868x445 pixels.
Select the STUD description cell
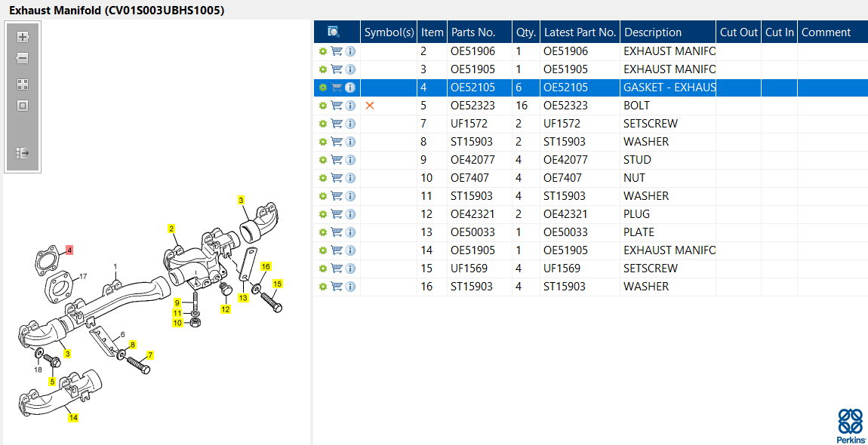point(668,160)
